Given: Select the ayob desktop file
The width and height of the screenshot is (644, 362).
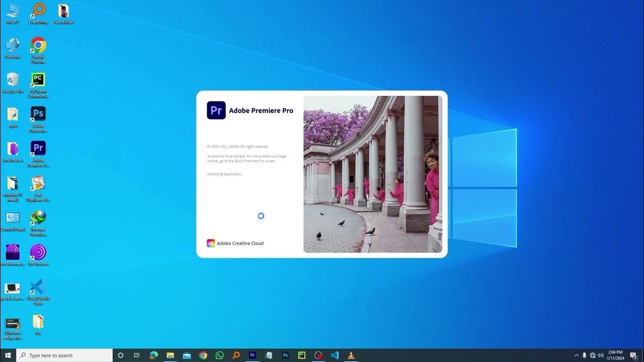Looking at the screenshot, I should [x=13, y=118].
